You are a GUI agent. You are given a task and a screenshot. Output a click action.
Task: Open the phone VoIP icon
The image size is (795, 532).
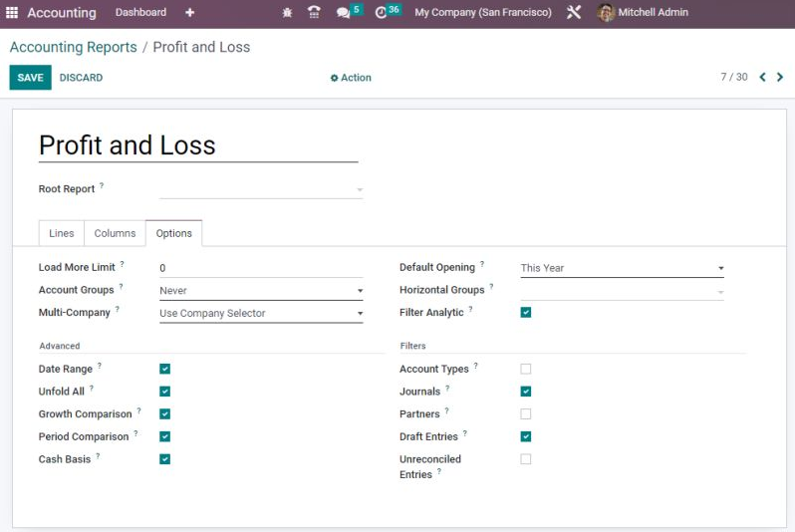[x=314, y=12]
